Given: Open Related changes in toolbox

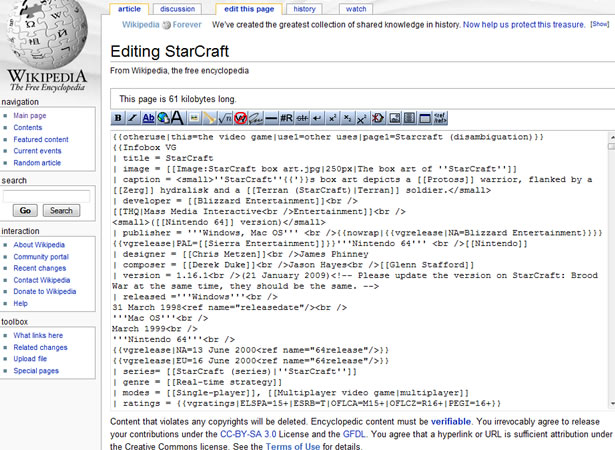Looking at the screenshot, I should click(40, 347).
